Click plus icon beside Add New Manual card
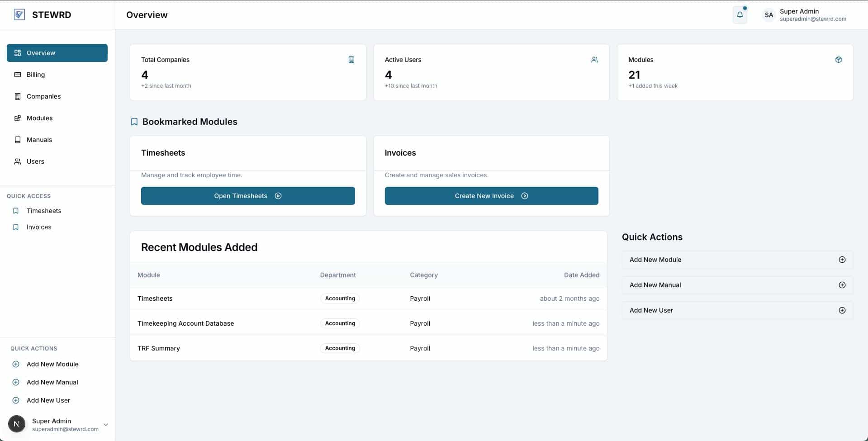The height and width of the screenshot is (441, 868). (842, 285)
